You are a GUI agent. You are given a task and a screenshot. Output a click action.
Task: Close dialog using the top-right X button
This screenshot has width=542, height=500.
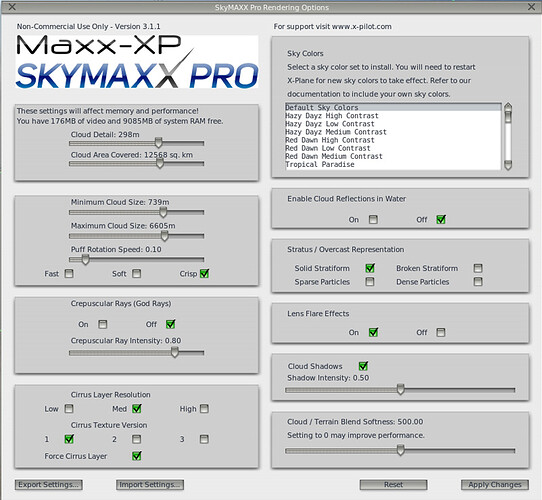point(531,7)
